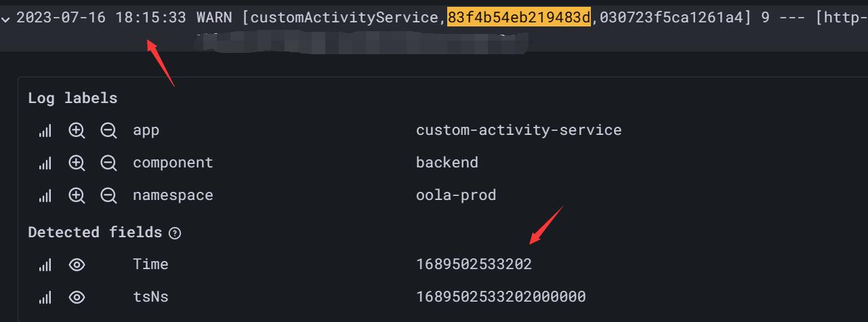Filter for namespace value oola-prod

77,196
